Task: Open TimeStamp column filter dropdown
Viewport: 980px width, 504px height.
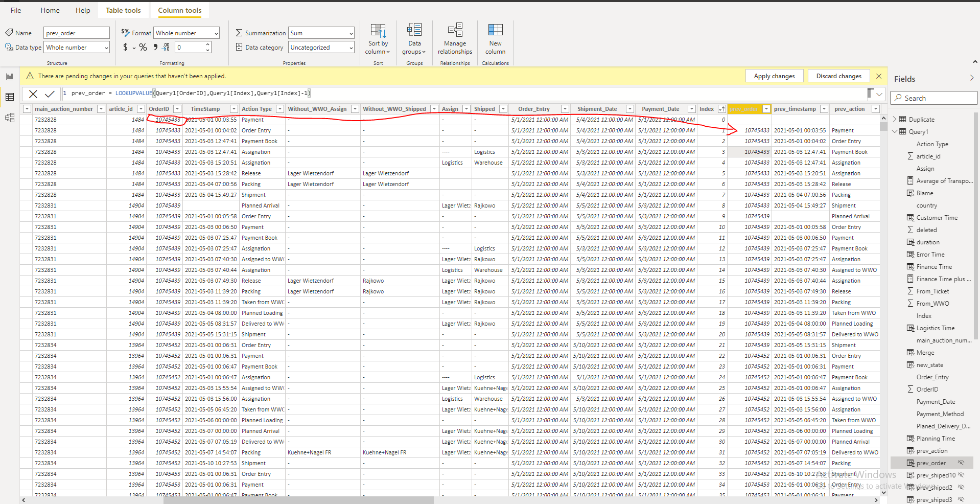Action: tap(234, 109)
